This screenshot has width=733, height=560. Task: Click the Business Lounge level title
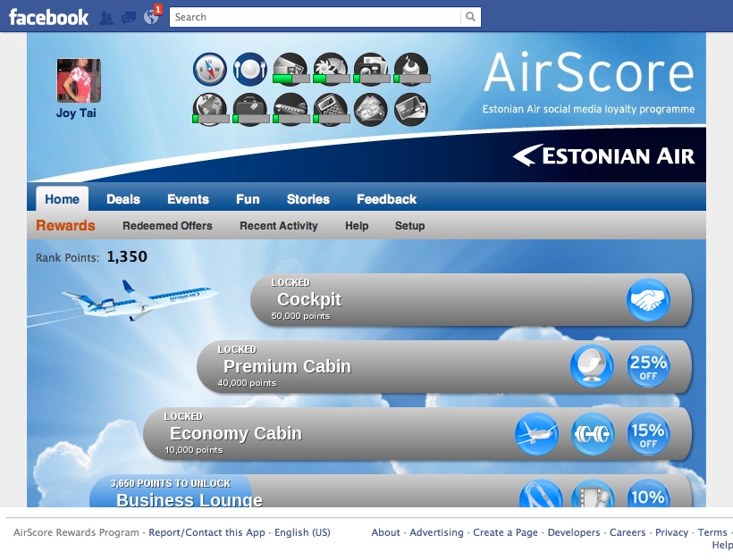click(190, 499)
